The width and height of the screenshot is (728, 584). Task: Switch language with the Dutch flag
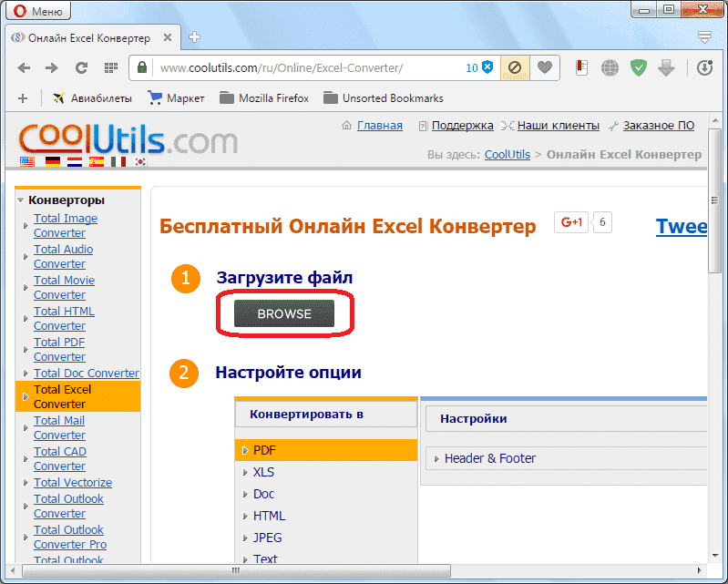pos(75,162)
